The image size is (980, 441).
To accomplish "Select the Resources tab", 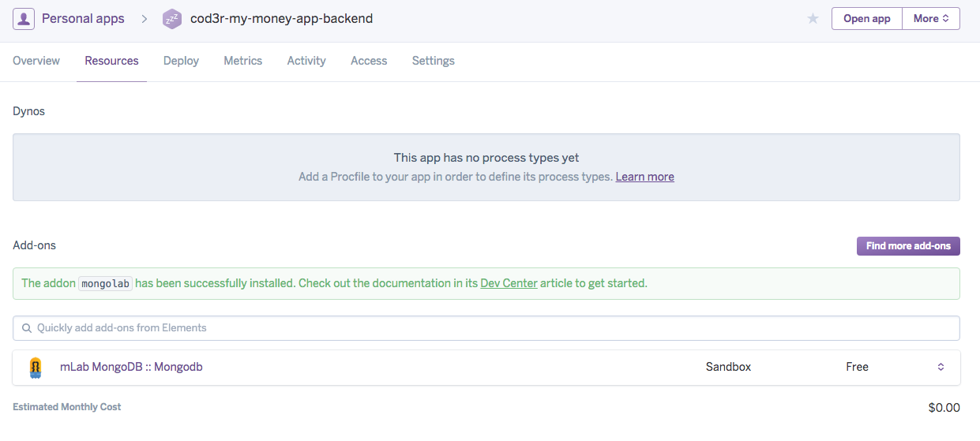I will [x=111, y=61].
